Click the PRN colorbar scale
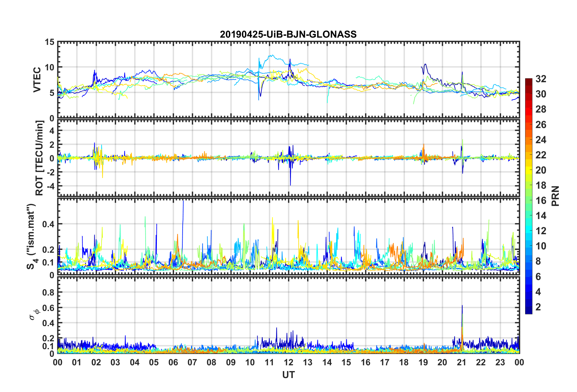The width and height of the screenshot is (577, 392). [529, 196]
